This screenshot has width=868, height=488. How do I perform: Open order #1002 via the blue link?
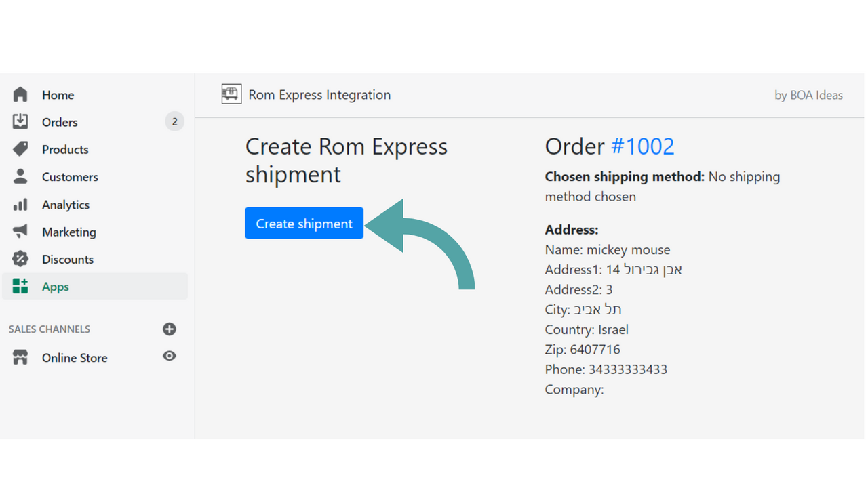point(643,146)
